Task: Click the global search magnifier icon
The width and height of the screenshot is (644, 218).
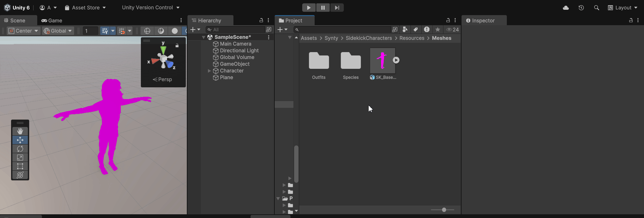Action: [x=596, y=8]
